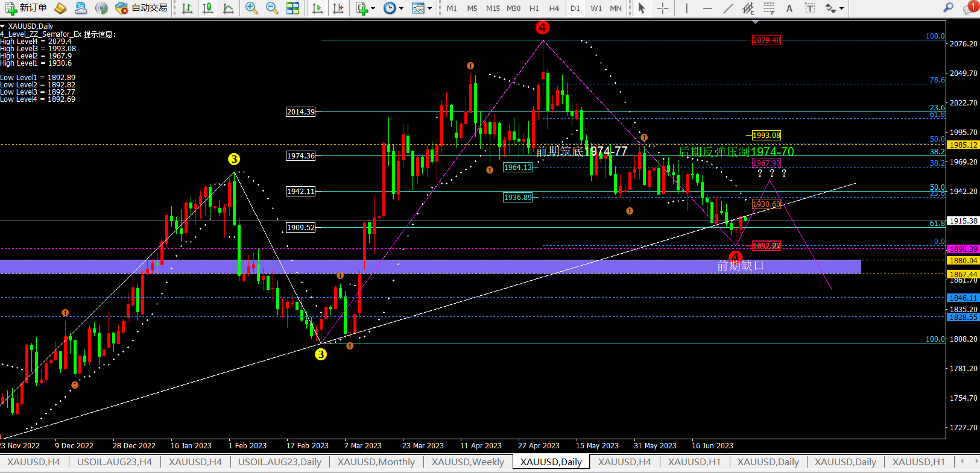Click the 新订单 new order button

(25, 8)
